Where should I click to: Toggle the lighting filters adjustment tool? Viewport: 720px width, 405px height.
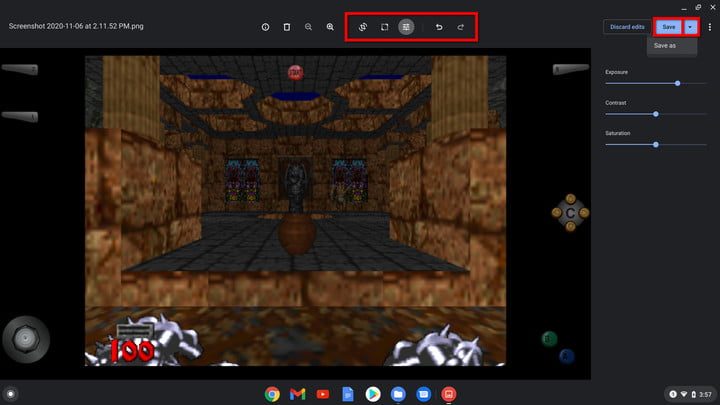pyautogui.click(x=406, y=27)
